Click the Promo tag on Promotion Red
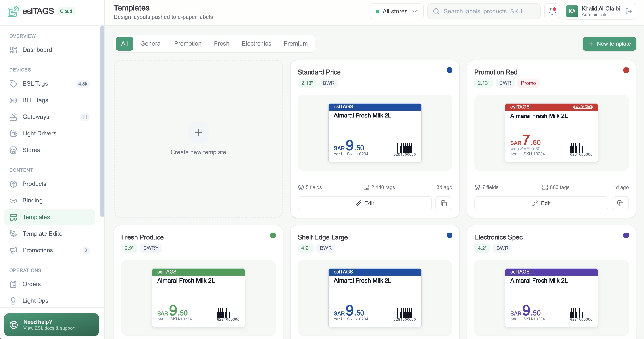Screen dimensions: 644x339 [x=528, y=83]
